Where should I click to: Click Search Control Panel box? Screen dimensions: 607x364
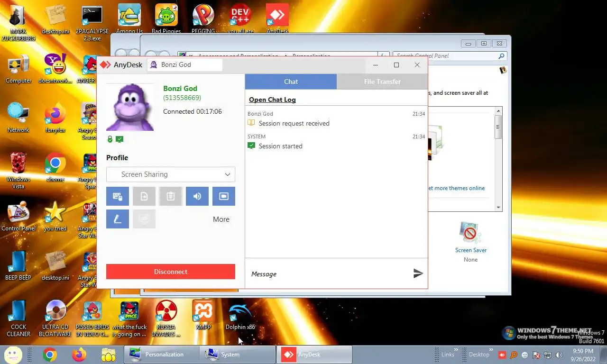[450, 56]
